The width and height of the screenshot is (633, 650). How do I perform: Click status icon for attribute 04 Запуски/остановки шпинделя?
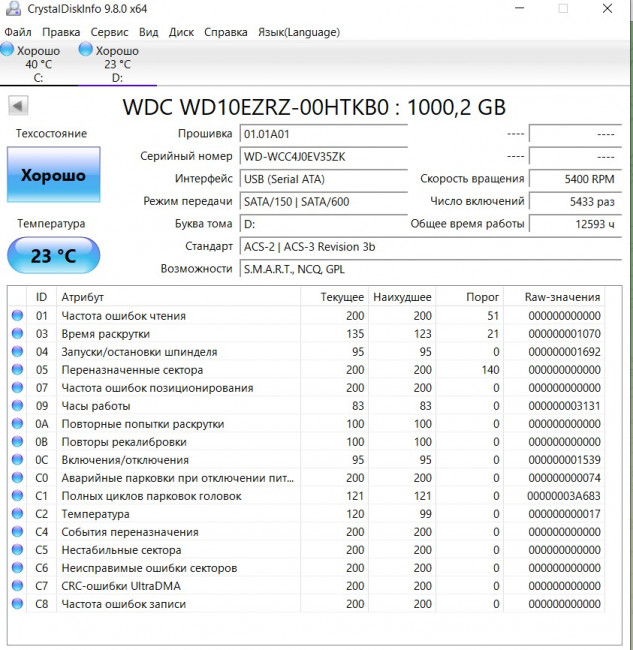17,352
